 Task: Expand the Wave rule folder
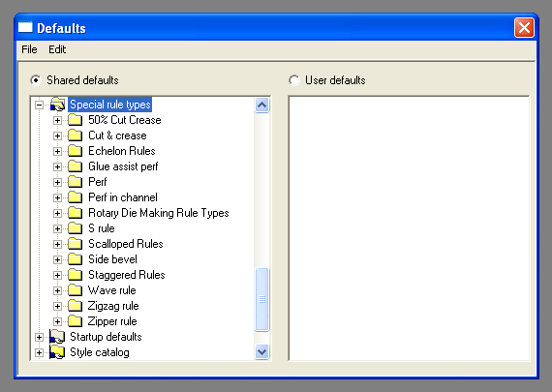click(x=57, y=290)
